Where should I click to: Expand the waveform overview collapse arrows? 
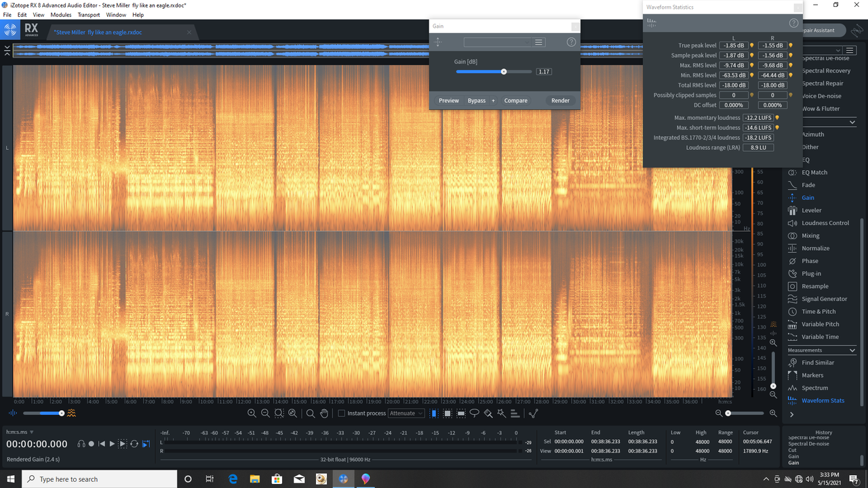[x=7, y=51]
